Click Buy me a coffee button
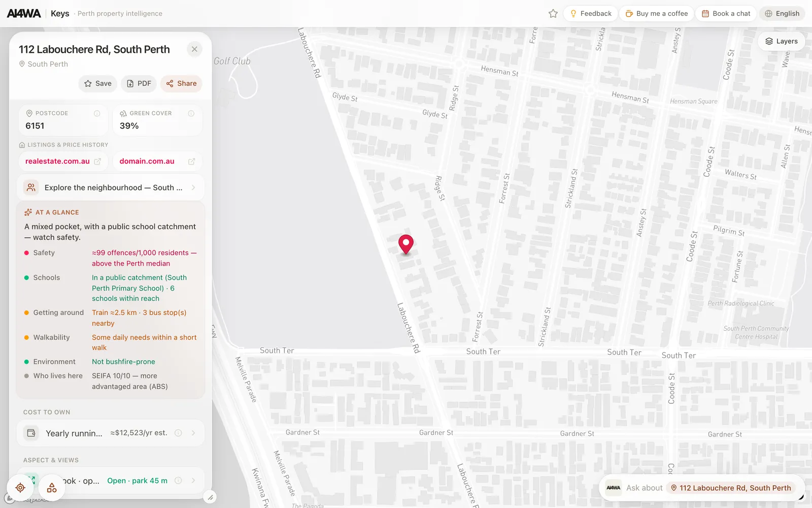812x508 pixels. coord(657,14)
